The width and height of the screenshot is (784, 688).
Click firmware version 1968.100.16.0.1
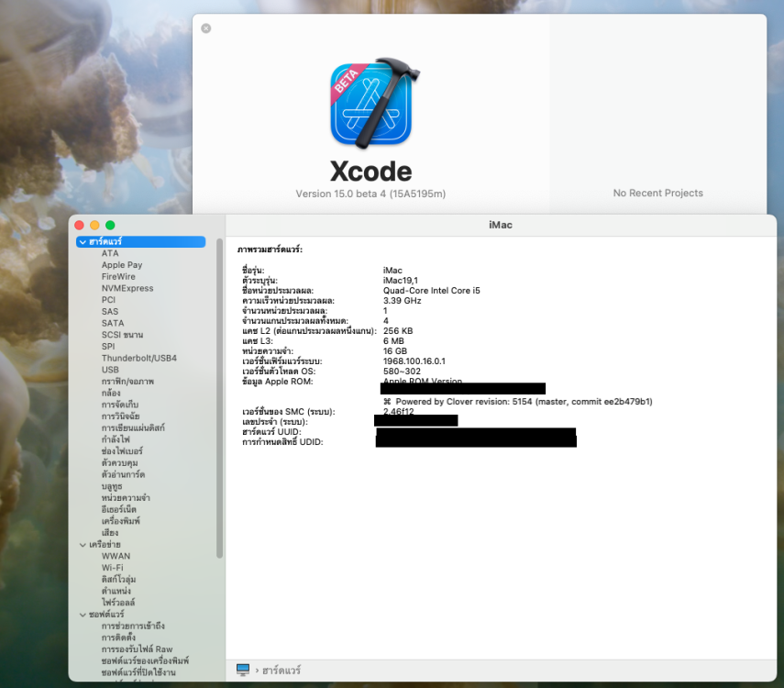[414, 361]
